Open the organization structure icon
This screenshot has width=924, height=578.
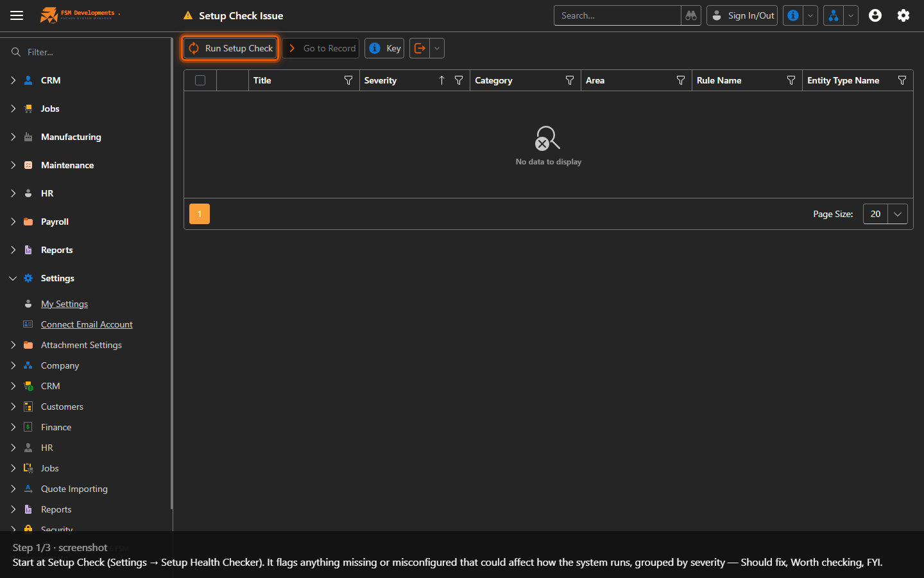tap(833, 15)
